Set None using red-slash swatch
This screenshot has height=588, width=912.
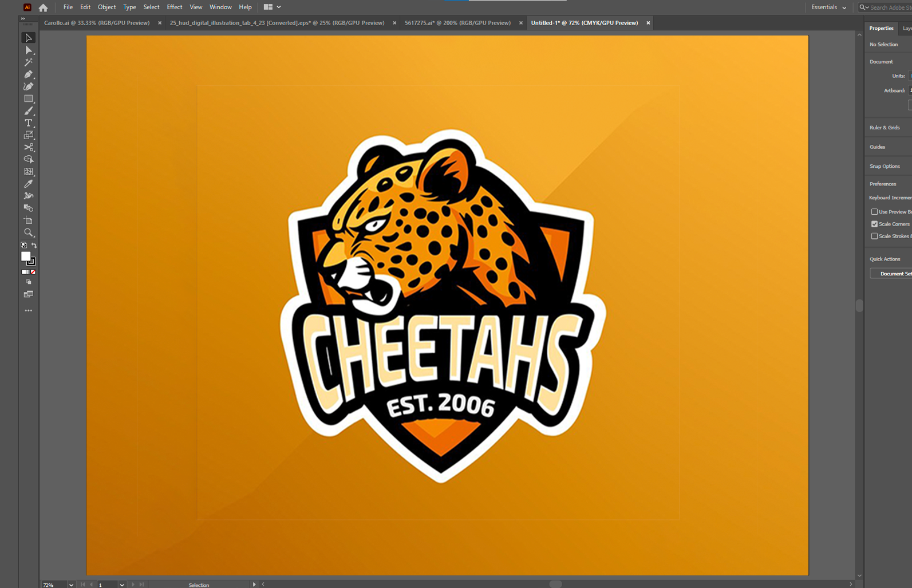click(33, 273)
